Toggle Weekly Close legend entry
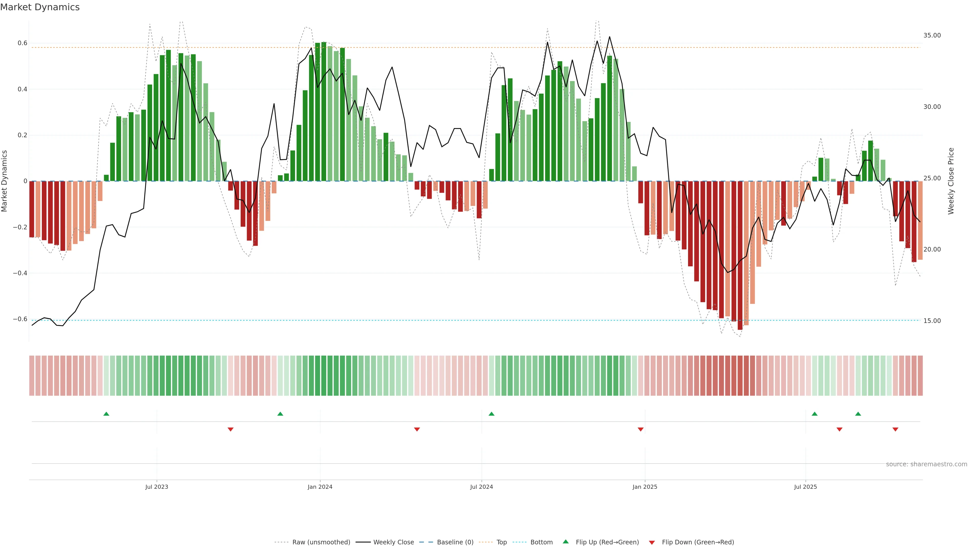 point(393,542)
